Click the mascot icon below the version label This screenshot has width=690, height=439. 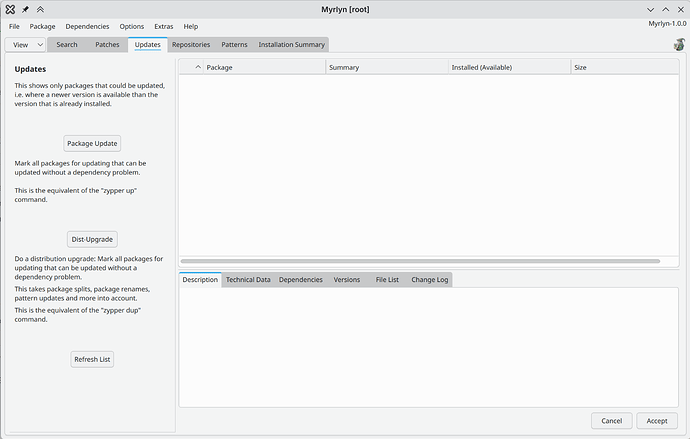[x=679, y=44]
